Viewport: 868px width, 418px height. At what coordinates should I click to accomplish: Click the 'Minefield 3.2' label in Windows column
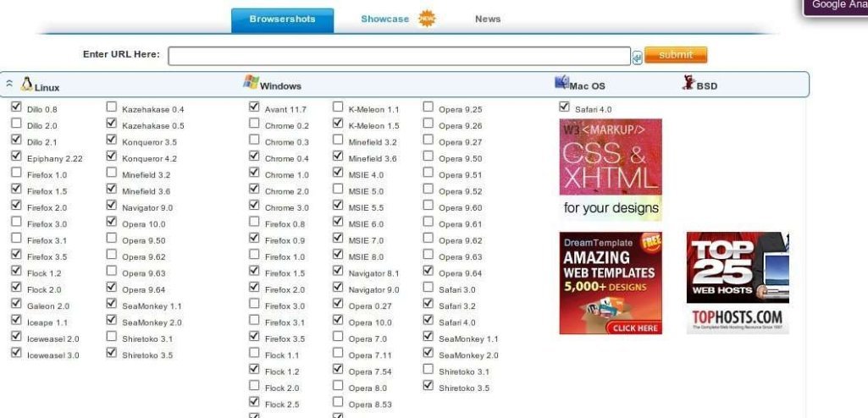[373, 143]
